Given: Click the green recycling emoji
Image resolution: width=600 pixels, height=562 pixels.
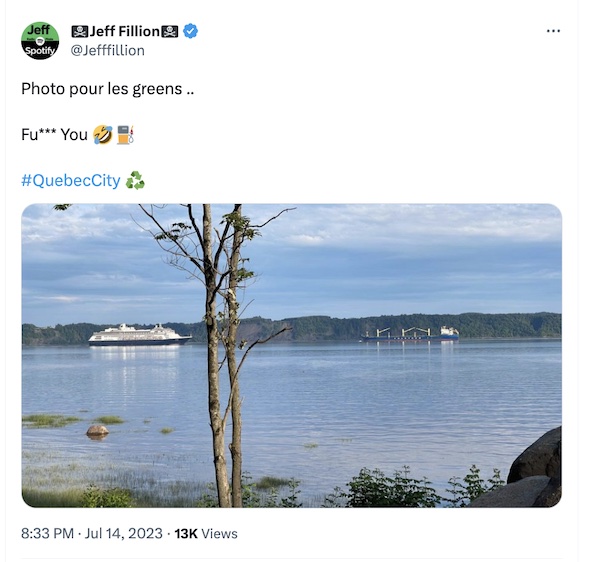Looking at the screenshot, I should tap(135, 180).
